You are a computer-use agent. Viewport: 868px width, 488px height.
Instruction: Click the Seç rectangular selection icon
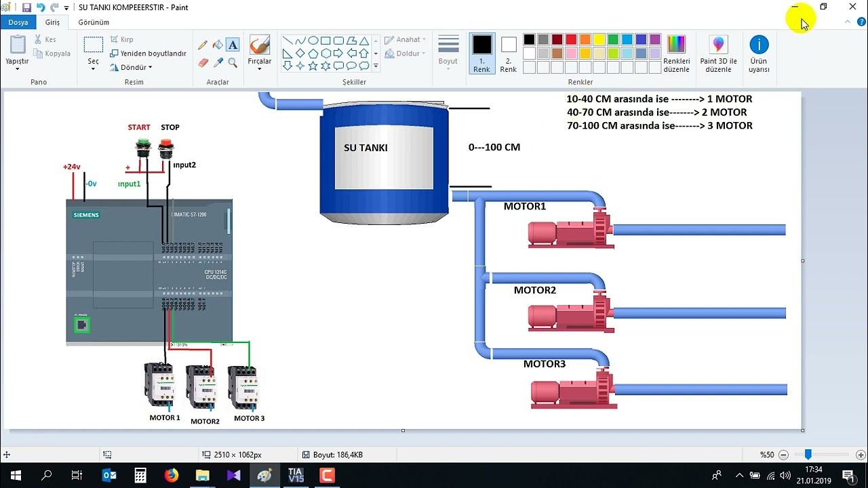click(94, 45)
